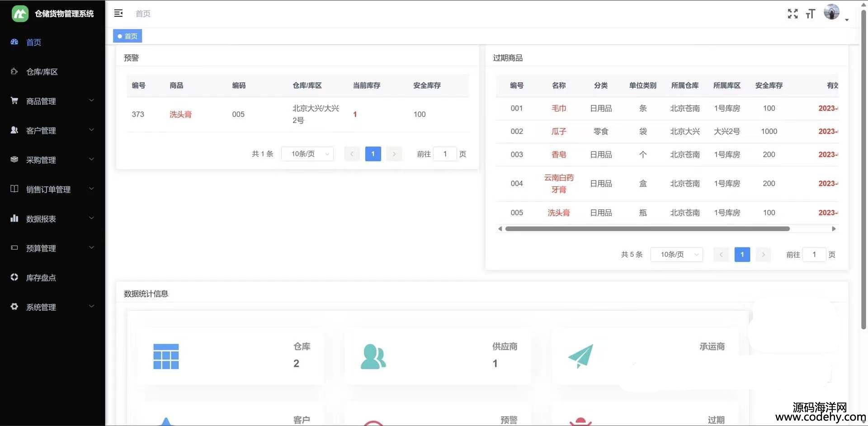Click the 商品管理 shopping cart icon

[x=14, y=101]
